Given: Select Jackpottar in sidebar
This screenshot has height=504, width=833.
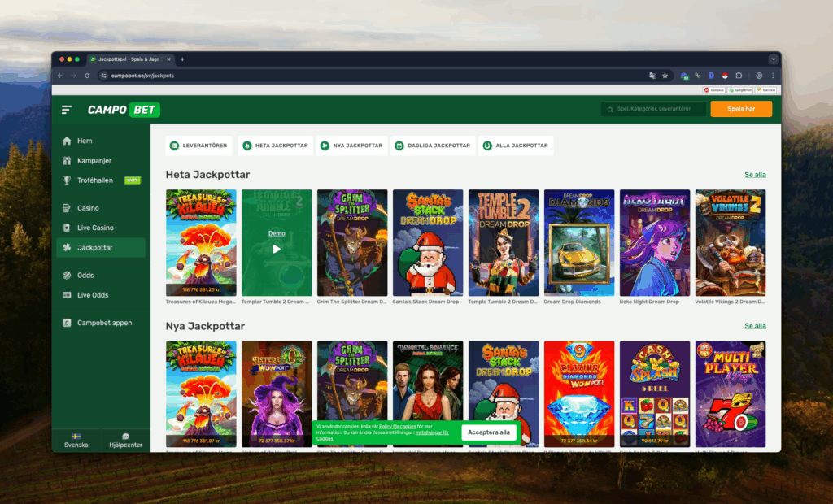Looking at the screenshot, I should pyautogui.click(x=100, y=247).
